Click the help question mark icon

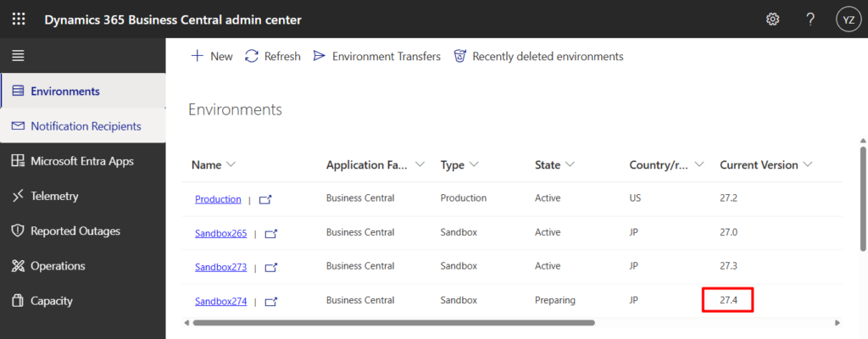[810, 19]
